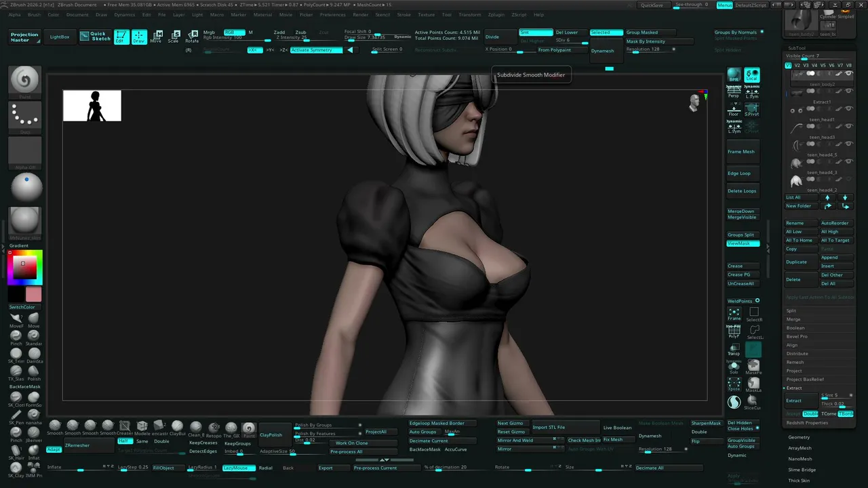Expand the Redshift Properties section
This screenshot has height=488, width=868.
tap(807, 422)
